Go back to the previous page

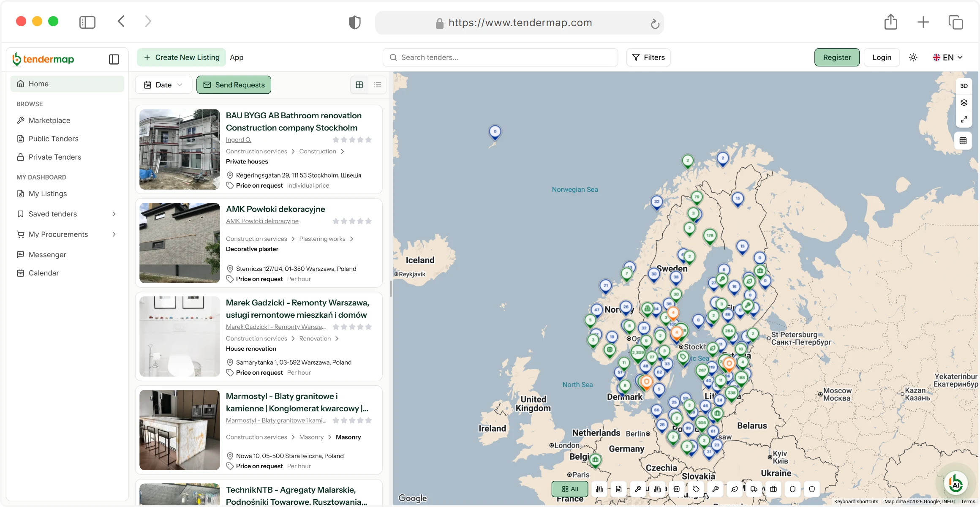tap(121, 22)
